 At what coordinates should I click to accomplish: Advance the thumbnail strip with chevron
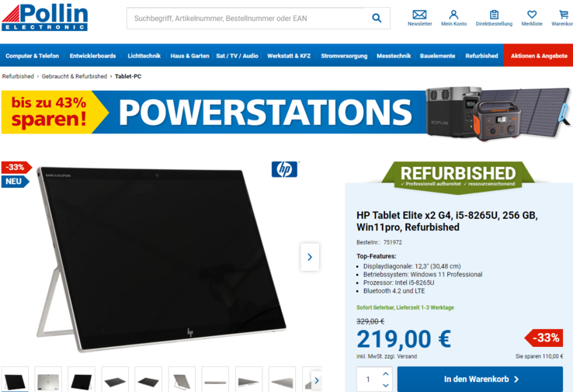[317, 380]
